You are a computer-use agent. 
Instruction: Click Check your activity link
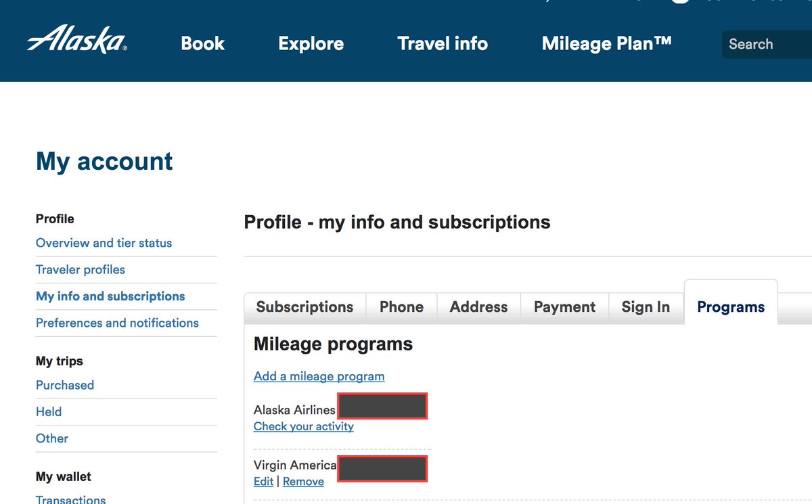303,426
